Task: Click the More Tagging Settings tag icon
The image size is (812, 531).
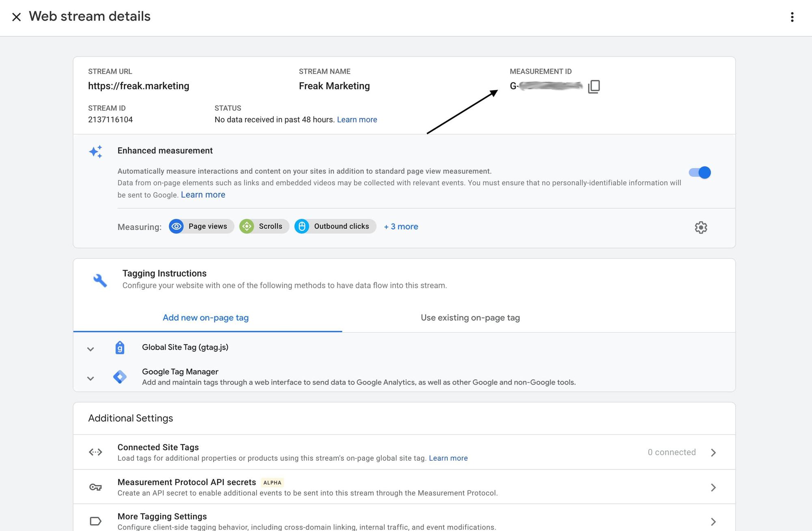Action: click(95, 521)
